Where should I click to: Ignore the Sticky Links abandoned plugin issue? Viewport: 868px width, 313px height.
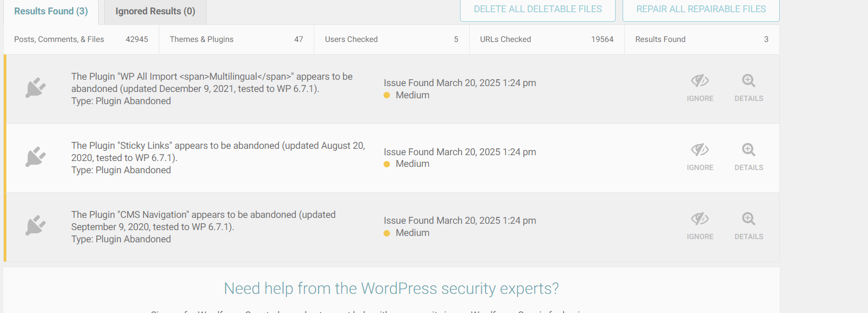700,157
